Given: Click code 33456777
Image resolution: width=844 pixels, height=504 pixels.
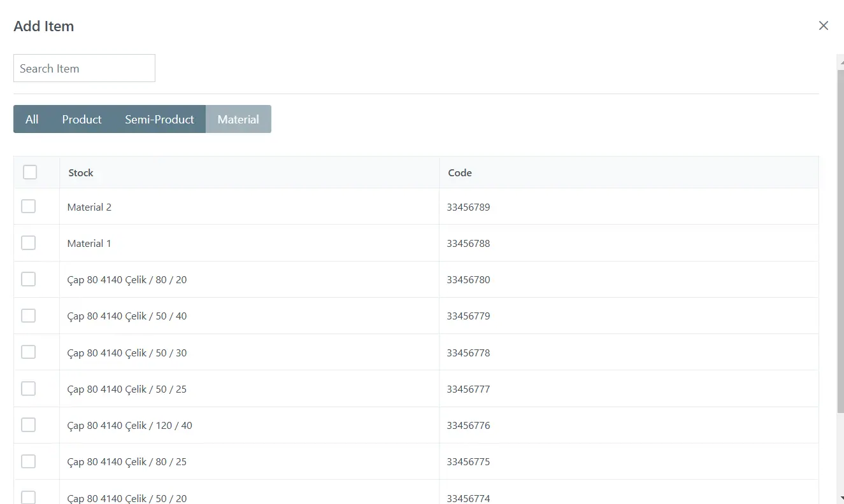Looking at the screenshot, I should (468, 389).
